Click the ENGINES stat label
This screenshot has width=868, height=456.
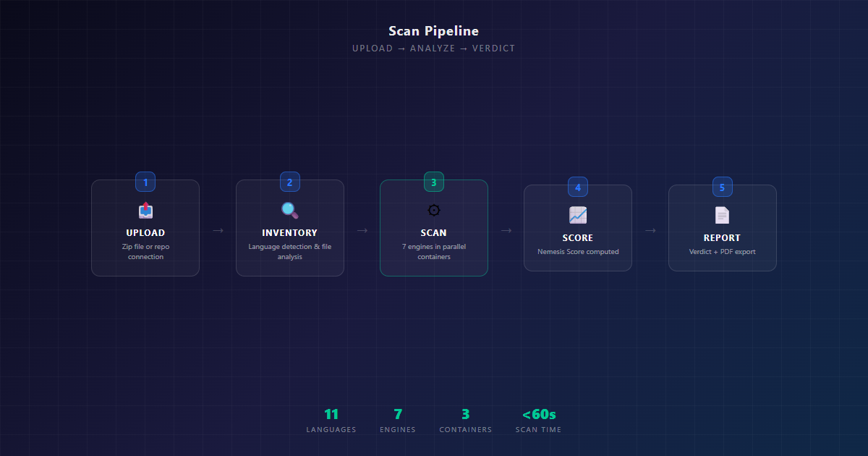398,430
